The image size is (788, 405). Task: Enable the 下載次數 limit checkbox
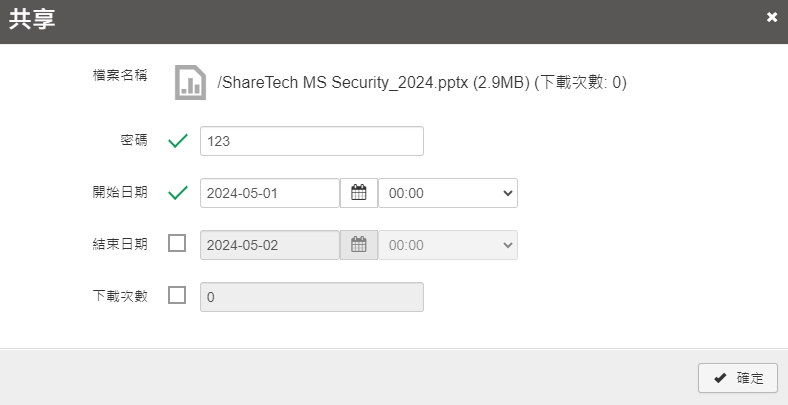pos(177,295)
